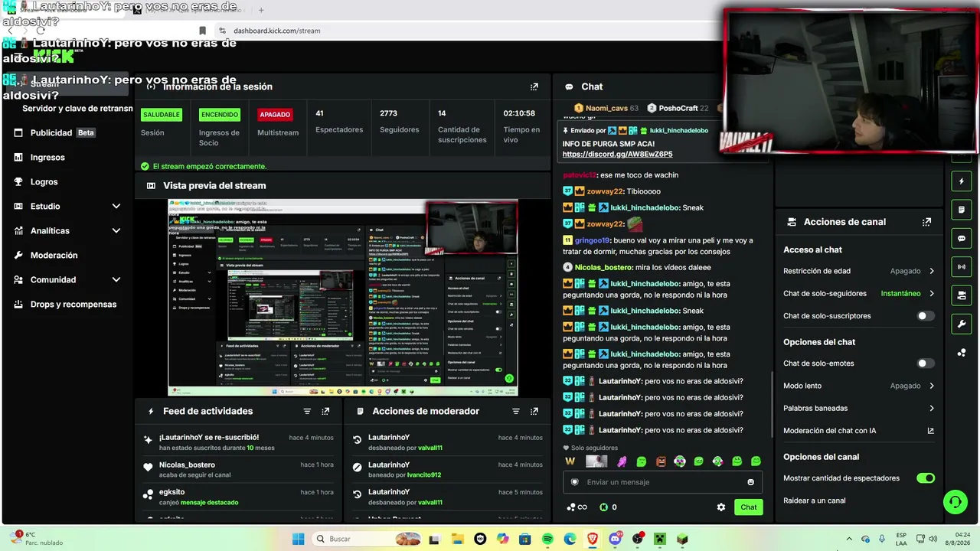Open the chat settings gear
This screenshot has height=551, width=980.
point(720,507)
